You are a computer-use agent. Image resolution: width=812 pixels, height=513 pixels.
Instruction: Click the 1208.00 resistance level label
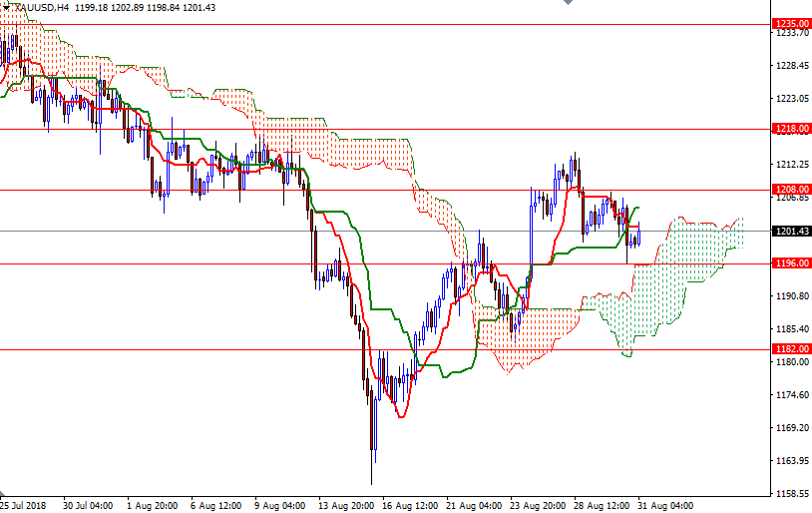pyautogui.click(x=790, y=189)
